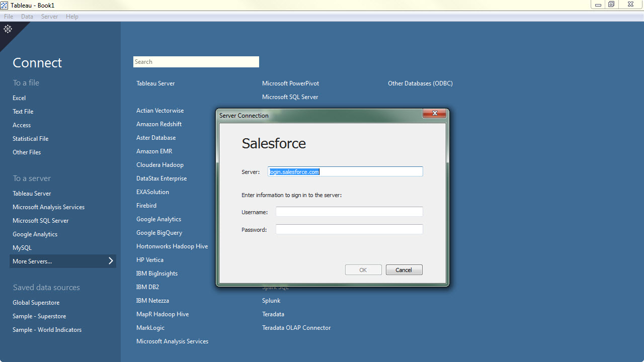This screenshot has height=362, width=644.
Task: Choose Google BigQuery from server list
Action: tap(159, 233)
